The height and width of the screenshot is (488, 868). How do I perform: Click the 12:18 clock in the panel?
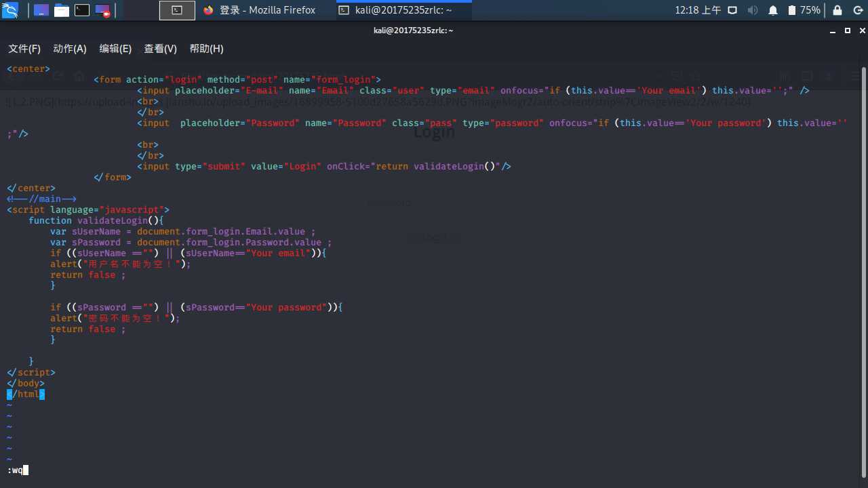pos(698,10)
